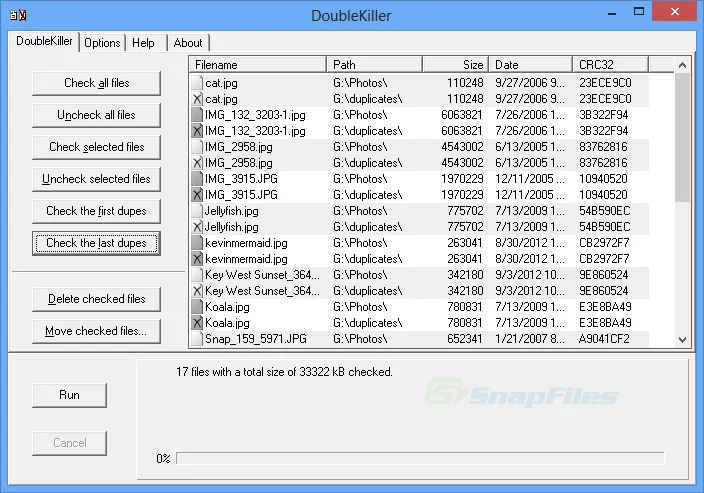Sort list by Size column header
Image resolution: width=704 pixels, height=493 pixels.
(455, 65)
